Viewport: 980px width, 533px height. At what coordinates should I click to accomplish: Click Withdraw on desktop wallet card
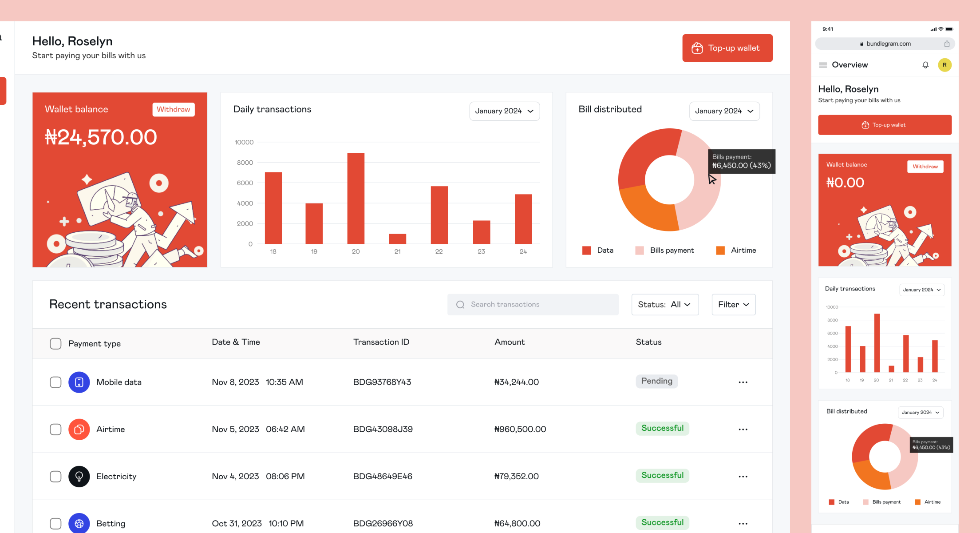(x=174, y=109)
